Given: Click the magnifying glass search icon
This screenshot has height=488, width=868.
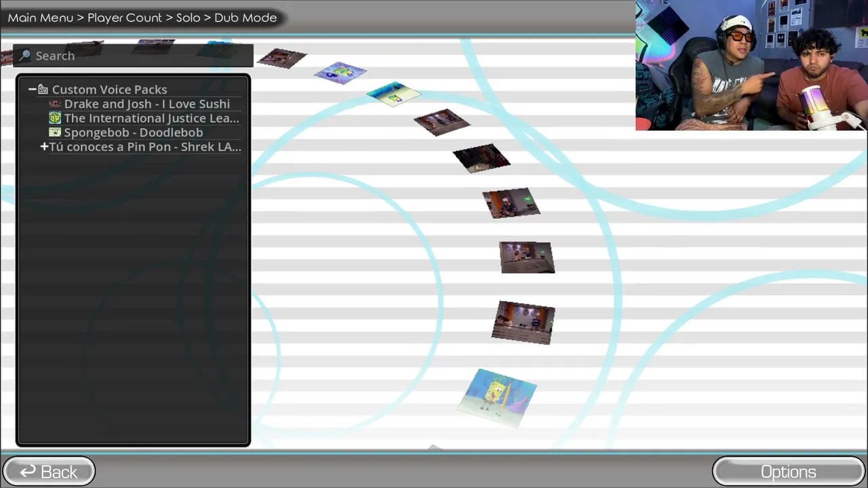Looking at the screenshot, I should click(x=24, y=56).
